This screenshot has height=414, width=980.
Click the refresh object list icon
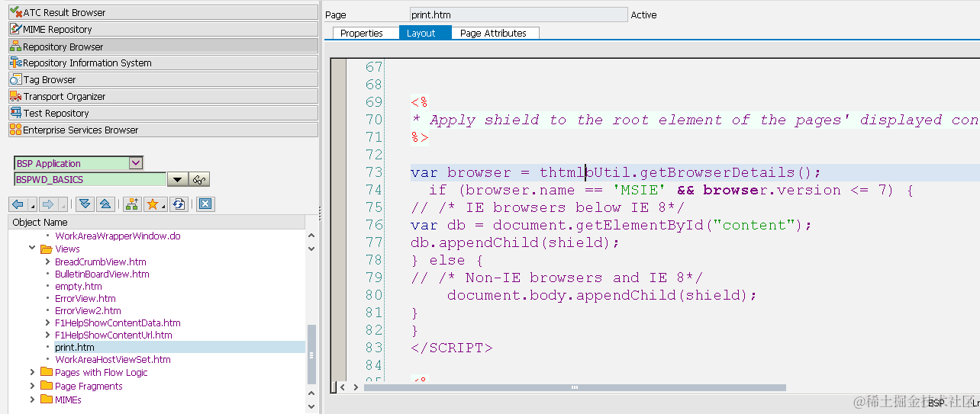click(x=179, y=204)
